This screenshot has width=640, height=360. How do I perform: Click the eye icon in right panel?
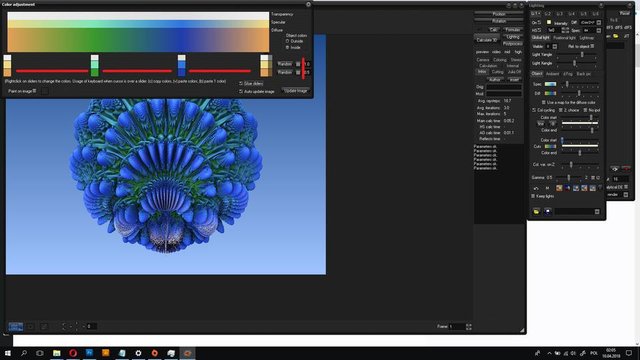click(x=615, y=169)
